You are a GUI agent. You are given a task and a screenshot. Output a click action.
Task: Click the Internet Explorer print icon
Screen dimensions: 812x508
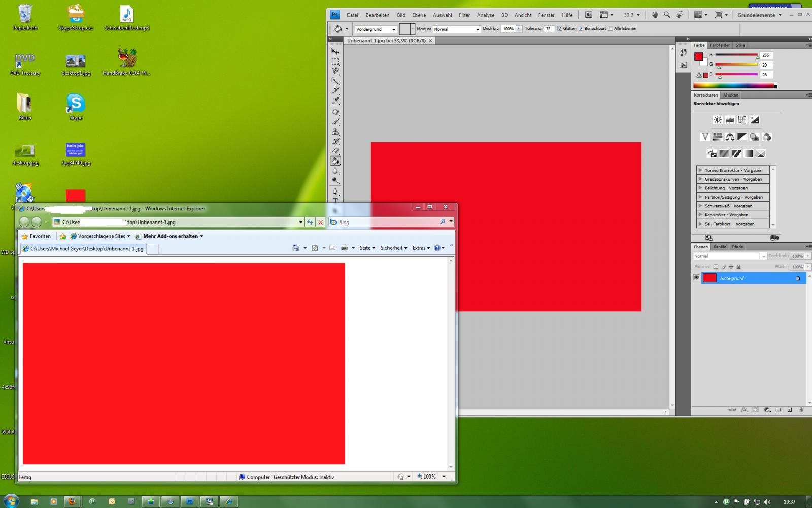tap(344, 248)
